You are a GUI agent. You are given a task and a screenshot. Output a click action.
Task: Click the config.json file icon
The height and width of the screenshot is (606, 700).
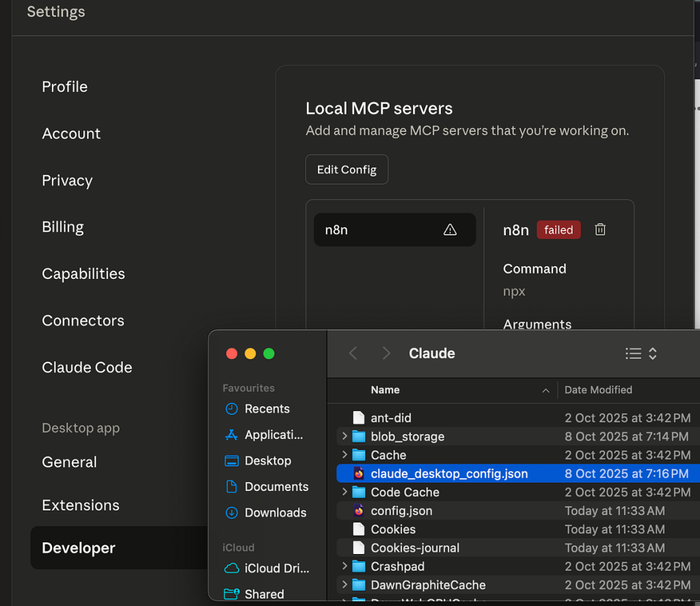[358, 510]
